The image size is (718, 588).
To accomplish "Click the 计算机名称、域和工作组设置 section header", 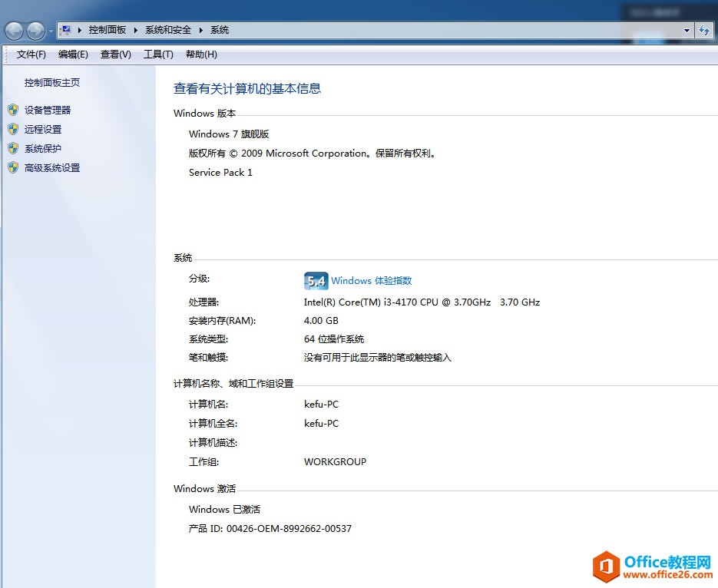I will (x=233, y=384).
